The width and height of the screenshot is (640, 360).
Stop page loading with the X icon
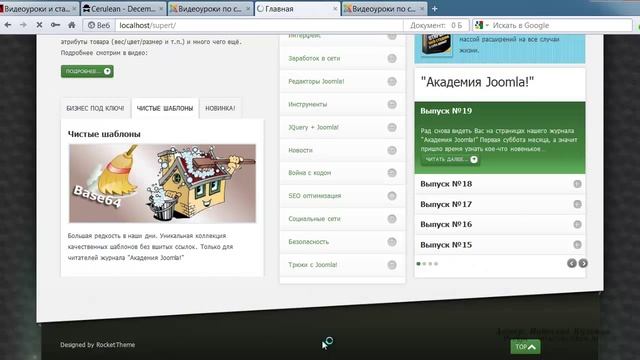tap(39, 25)
